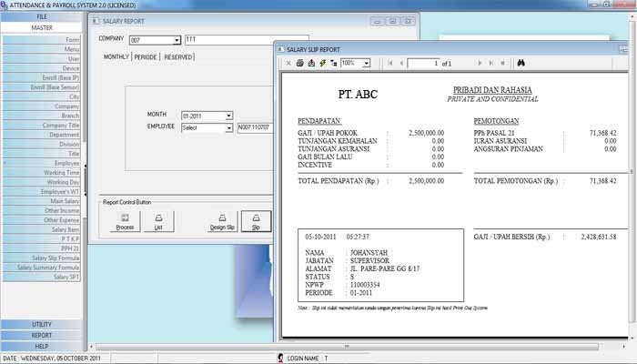637x364 pixels.
Task: Select Form in the Master list
Action: point(42,39)
